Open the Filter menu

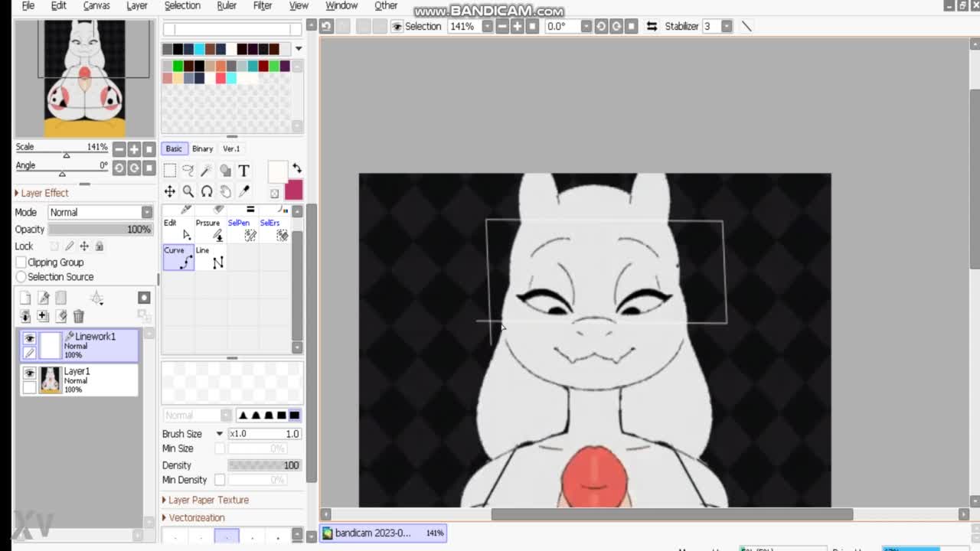[263, 6]
